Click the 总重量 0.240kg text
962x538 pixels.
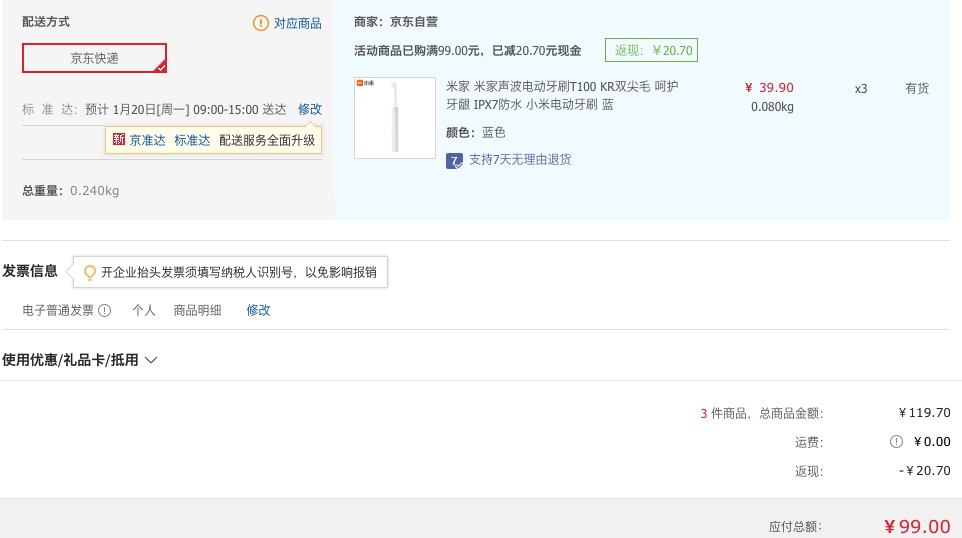(x=71, y=191)
